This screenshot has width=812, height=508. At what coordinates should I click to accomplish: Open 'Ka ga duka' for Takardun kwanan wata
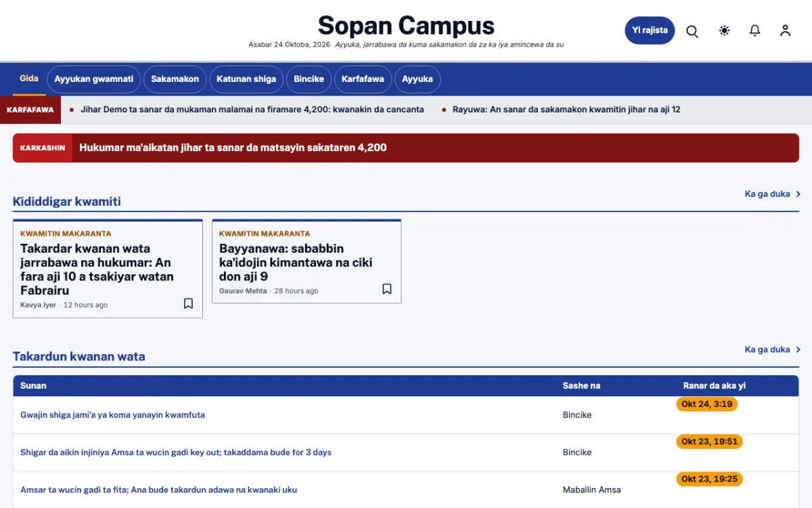tap(772, 350)
